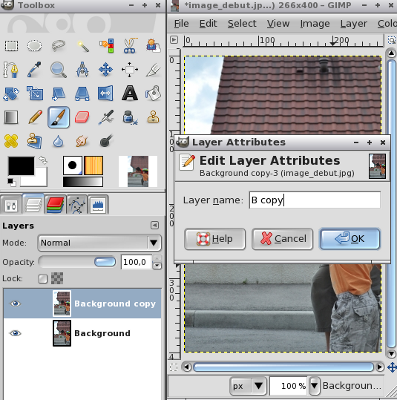397x400 pixels.
Task: Select the Crop tool
Action: tap(153, 70)
